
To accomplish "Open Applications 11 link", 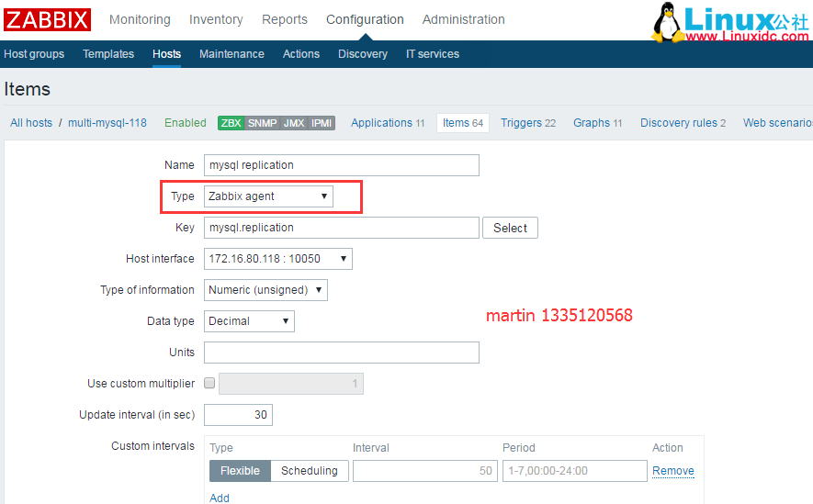I will point(388,123).
